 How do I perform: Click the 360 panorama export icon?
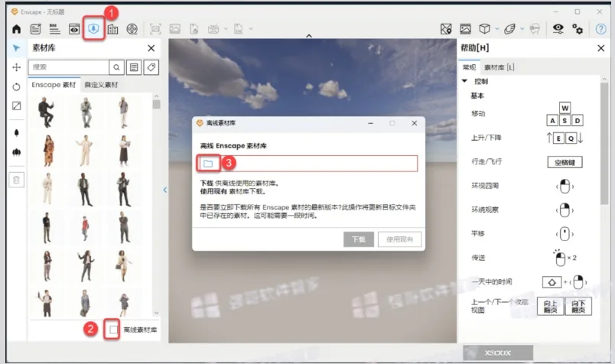coord(213,28)
